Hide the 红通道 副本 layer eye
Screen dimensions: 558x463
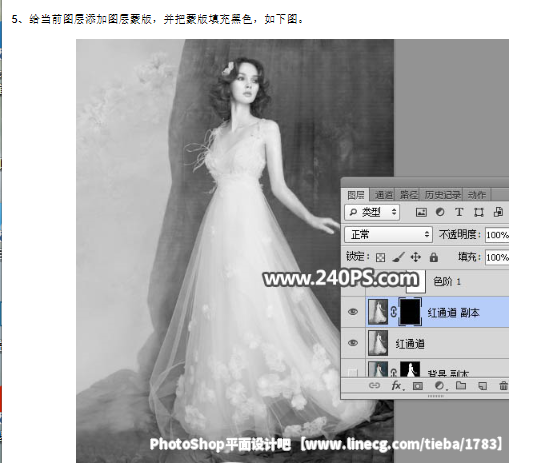(353, 312)
